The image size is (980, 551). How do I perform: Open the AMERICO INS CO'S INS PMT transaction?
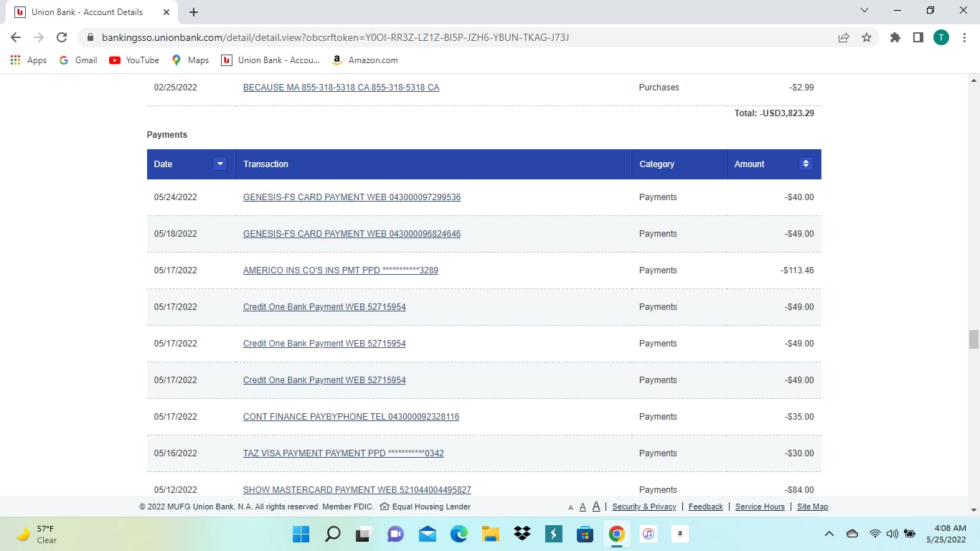pyautogui.click(x=341, y=270)
